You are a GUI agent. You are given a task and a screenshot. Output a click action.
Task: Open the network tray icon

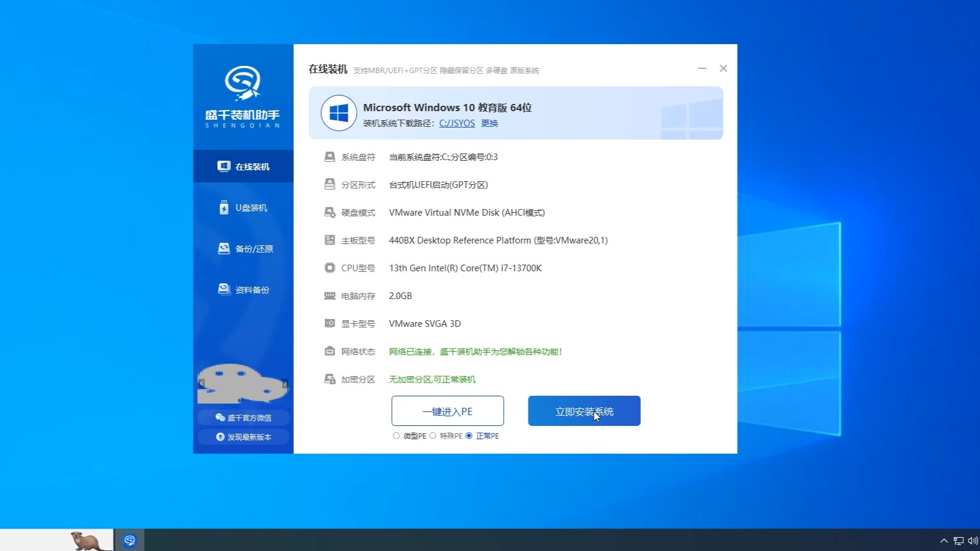click(959, 541)
